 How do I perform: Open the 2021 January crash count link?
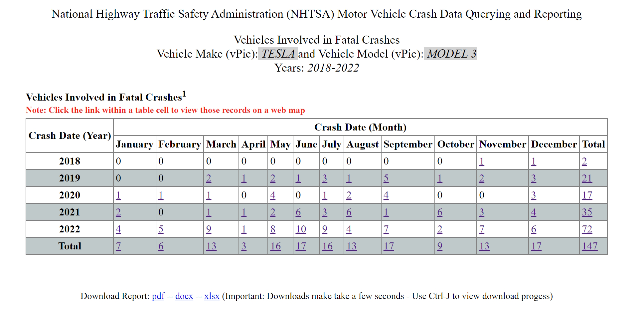118,212
